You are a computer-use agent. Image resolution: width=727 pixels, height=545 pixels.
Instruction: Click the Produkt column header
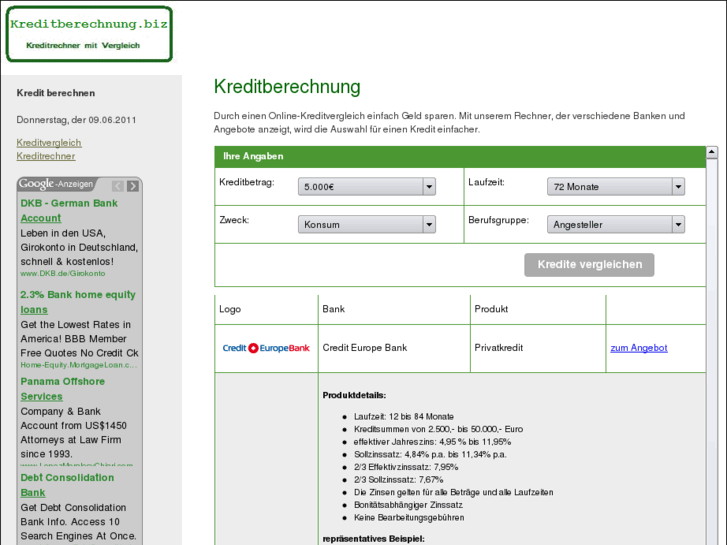491,309
